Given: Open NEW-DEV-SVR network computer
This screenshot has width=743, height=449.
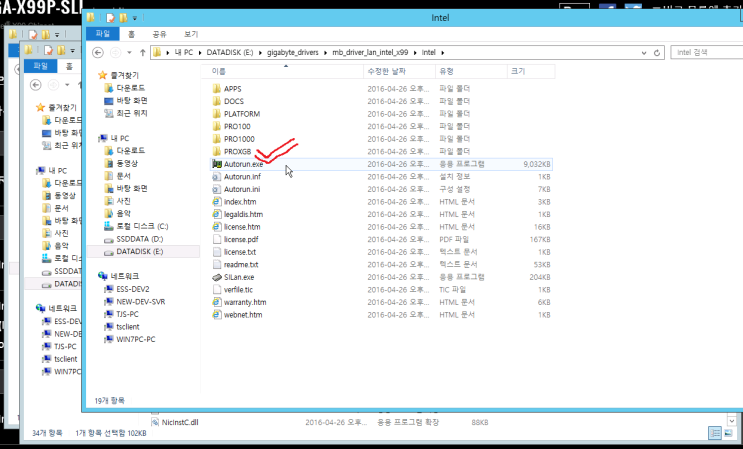Looking at the screenshot, I should [x=140, y=302].
